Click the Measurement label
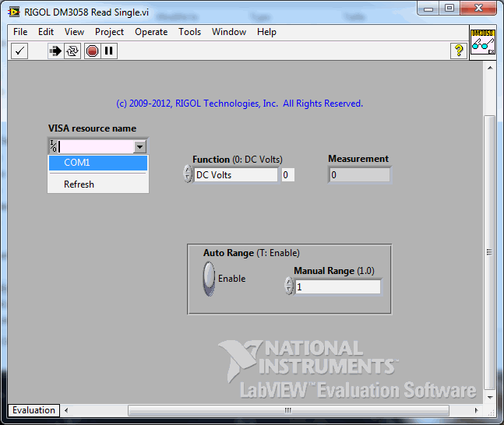This screenshot has height=425, width=504. [358, 159]
